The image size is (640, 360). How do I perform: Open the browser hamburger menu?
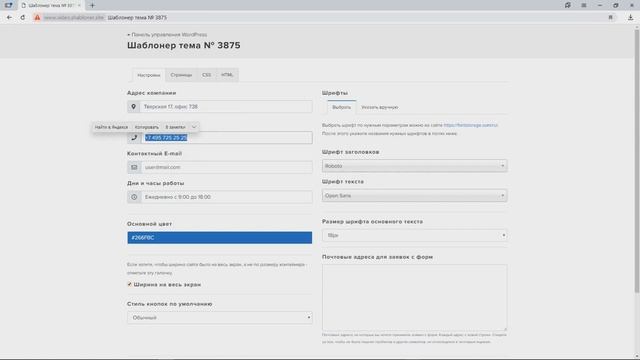click(584, 5)
